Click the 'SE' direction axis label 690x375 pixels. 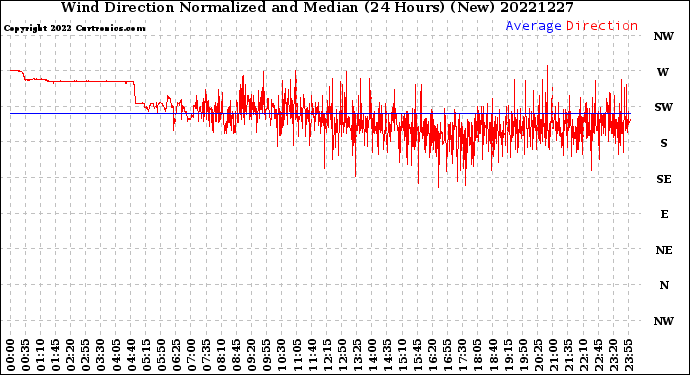[664, 179]
